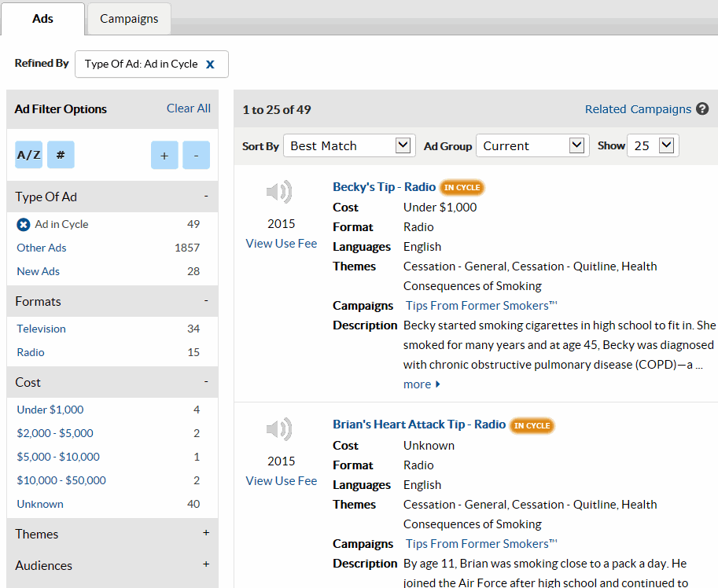The image size is (718, 588).
Task: Expand the Themes filter section
Action: tap(206, 533)
